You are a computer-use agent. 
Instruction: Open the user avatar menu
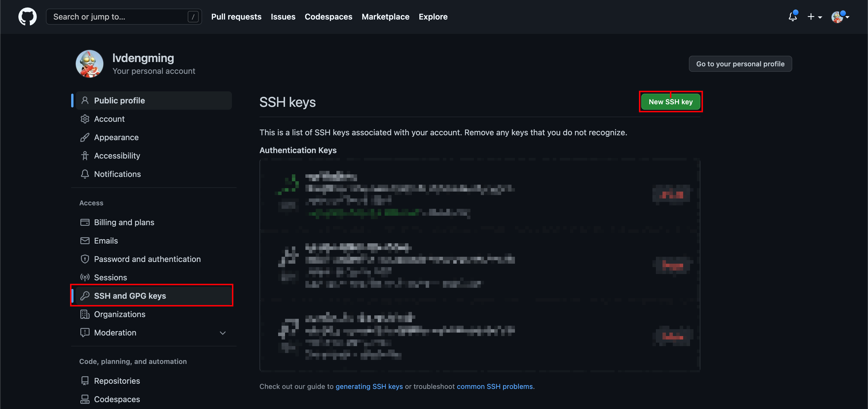point(839,17)
